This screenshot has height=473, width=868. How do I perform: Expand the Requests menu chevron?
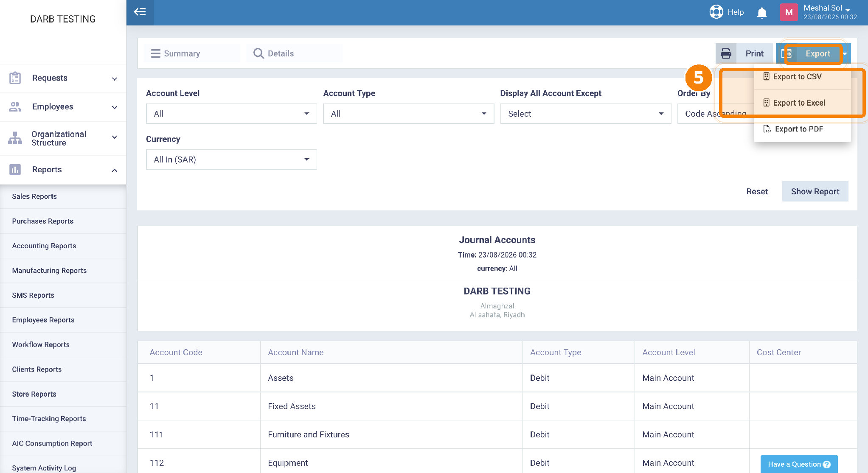coord(114,78)
